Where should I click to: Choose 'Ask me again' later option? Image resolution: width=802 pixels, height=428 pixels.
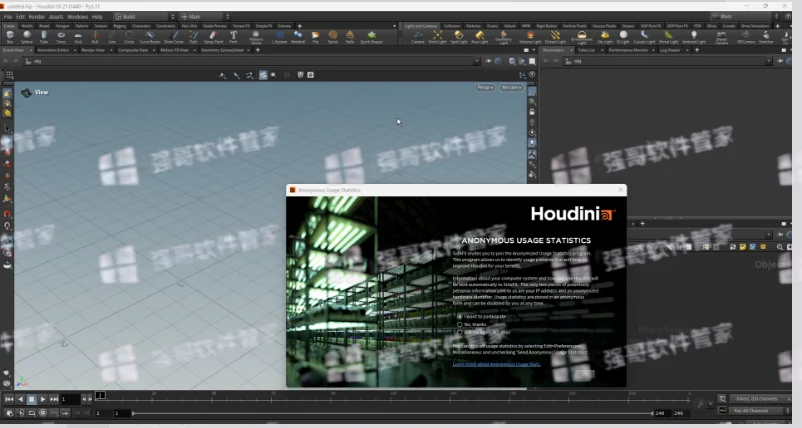point(484,332)
